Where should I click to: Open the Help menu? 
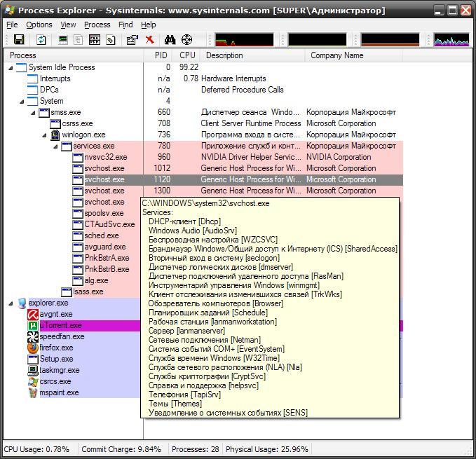point(148,25)
